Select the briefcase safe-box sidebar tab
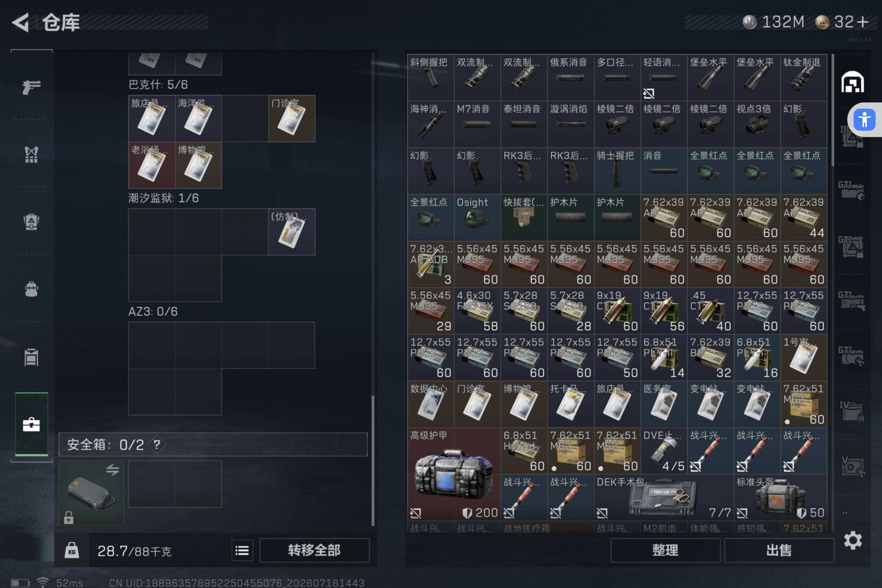 32,424
